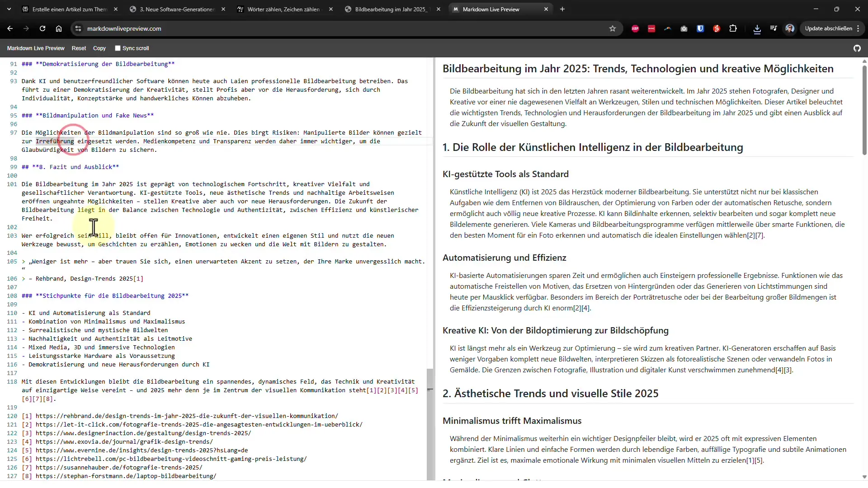
Task: Click the preview scrollbar up arrow
Action: tap(864, 61)
